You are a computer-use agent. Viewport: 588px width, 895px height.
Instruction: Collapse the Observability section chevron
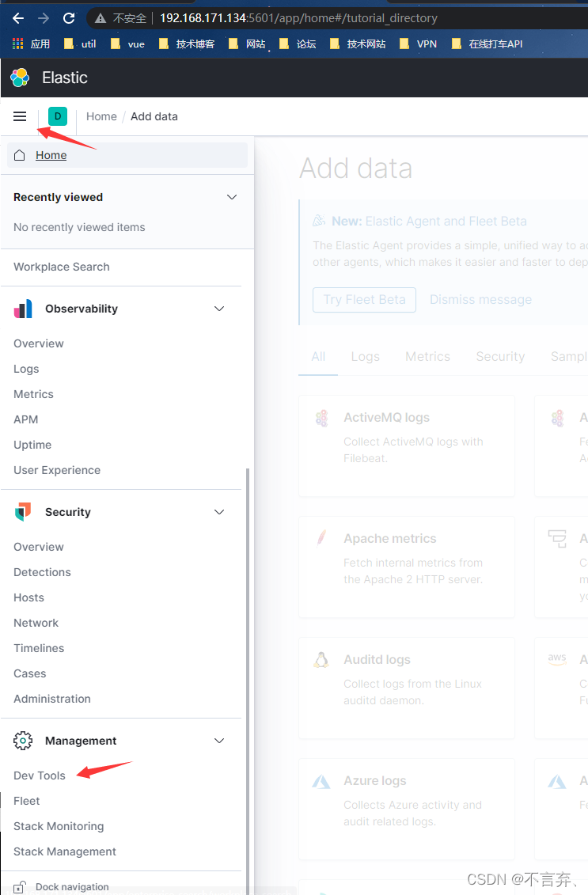(219, 309)
